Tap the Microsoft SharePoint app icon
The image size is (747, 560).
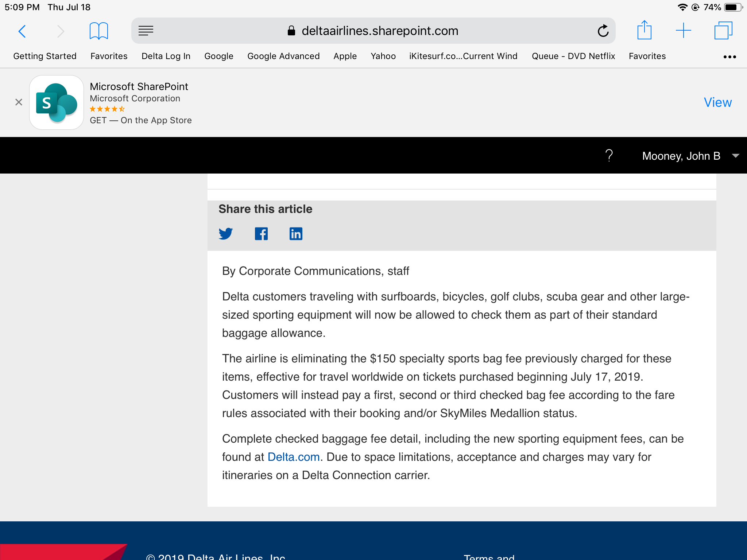click(57, 102)
